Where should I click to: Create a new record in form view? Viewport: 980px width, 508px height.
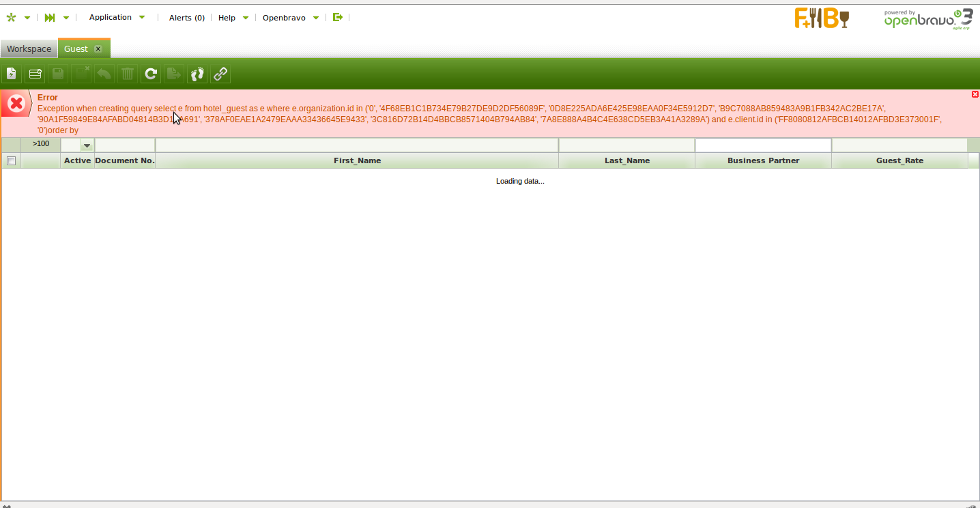(12, 74)
